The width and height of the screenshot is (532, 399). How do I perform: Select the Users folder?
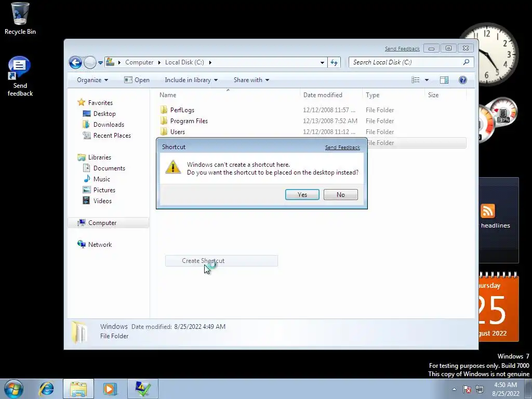178,131
